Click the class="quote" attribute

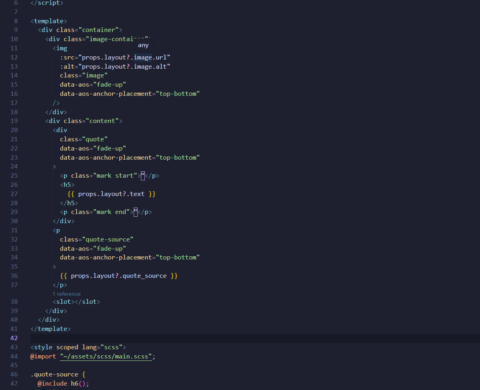84,139
